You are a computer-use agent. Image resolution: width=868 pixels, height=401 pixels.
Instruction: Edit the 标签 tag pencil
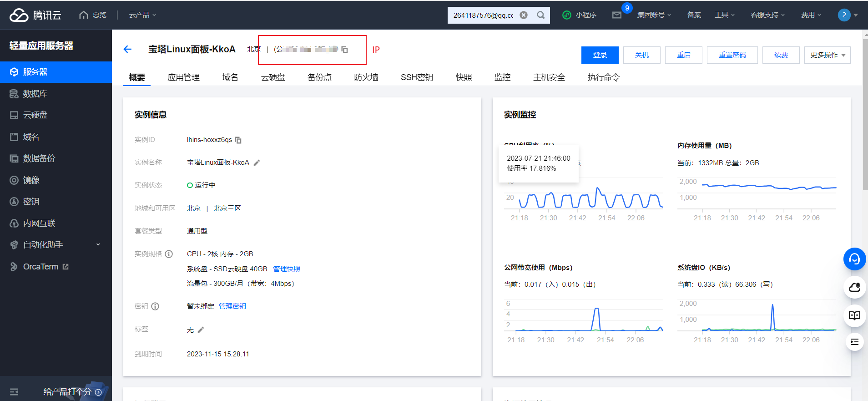tap(201, 330)
